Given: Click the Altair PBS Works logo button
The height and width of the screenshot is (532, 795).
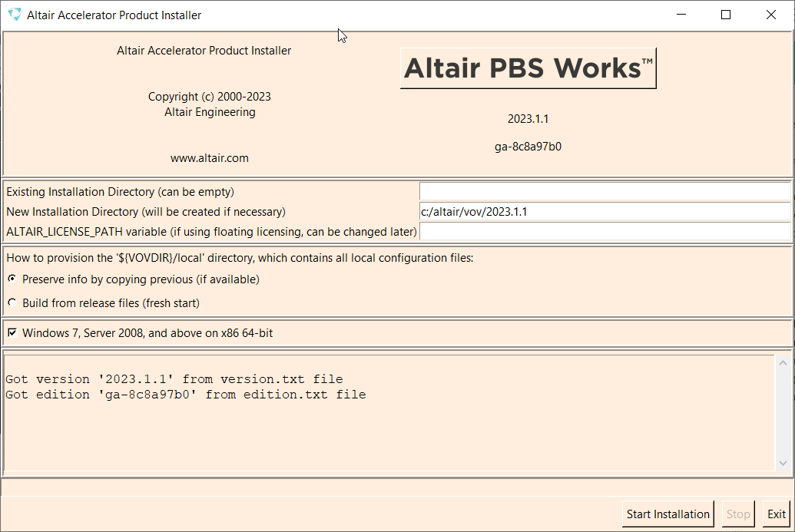Looking at the screenshot, I should [528, 68].
